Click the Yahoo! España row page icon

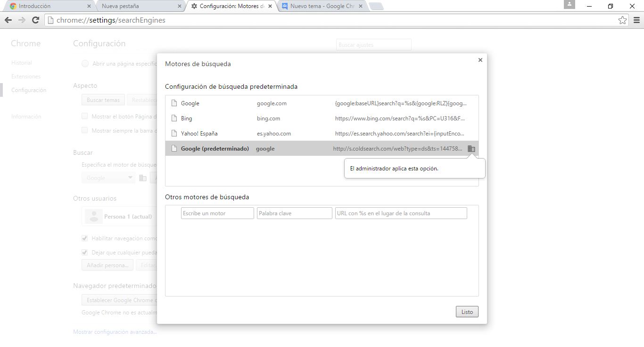coord(174,133)
